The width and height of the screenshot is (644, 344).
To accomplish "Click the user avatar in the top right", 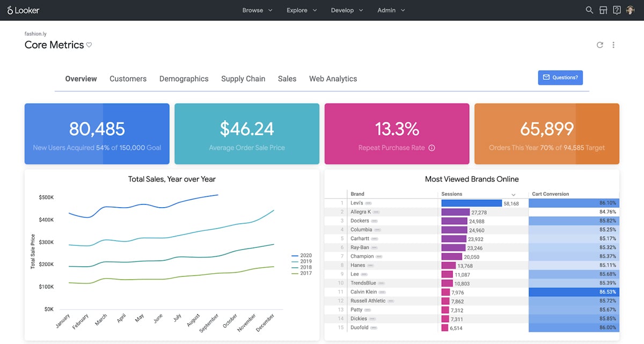I will point(630,10).
